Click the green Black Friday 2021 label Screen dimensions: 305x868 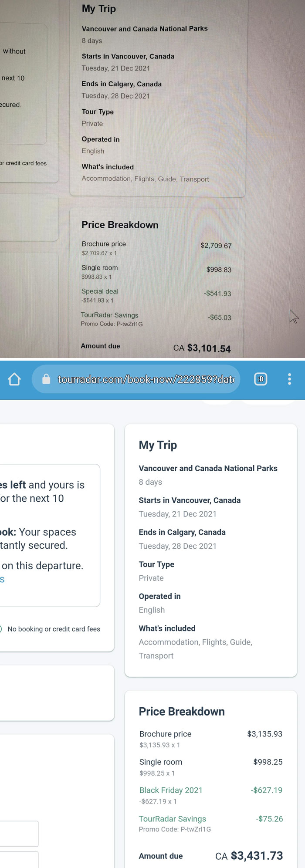coord(171,790)
